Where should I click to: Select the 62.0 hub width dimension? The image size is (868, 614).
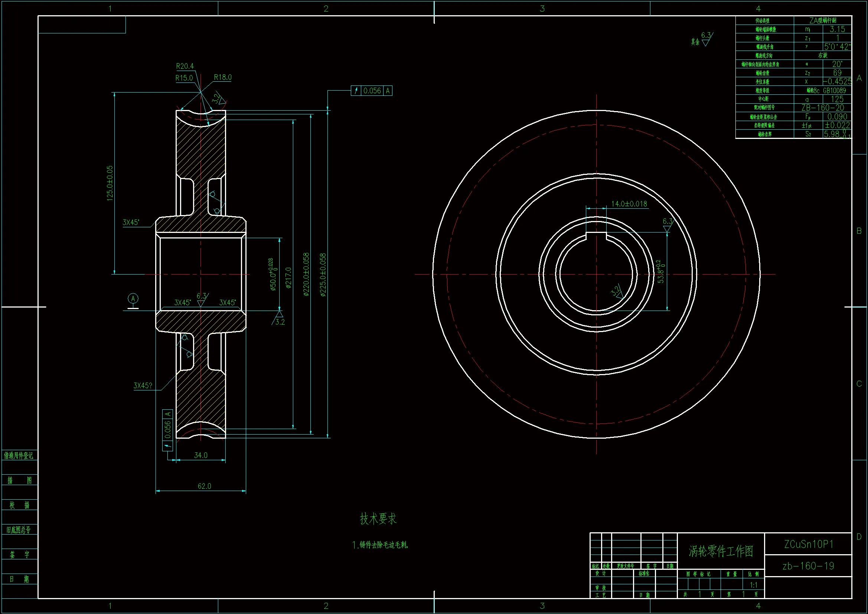(x=204, y=486)
